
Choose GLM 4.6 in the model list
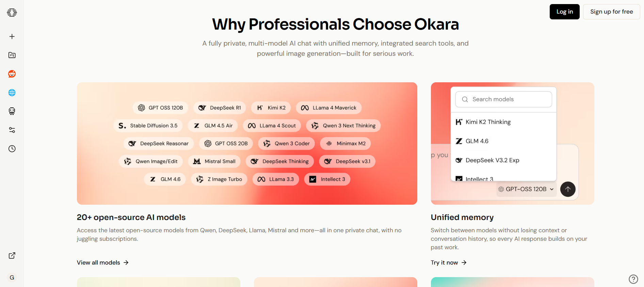(x=477, y=141)
